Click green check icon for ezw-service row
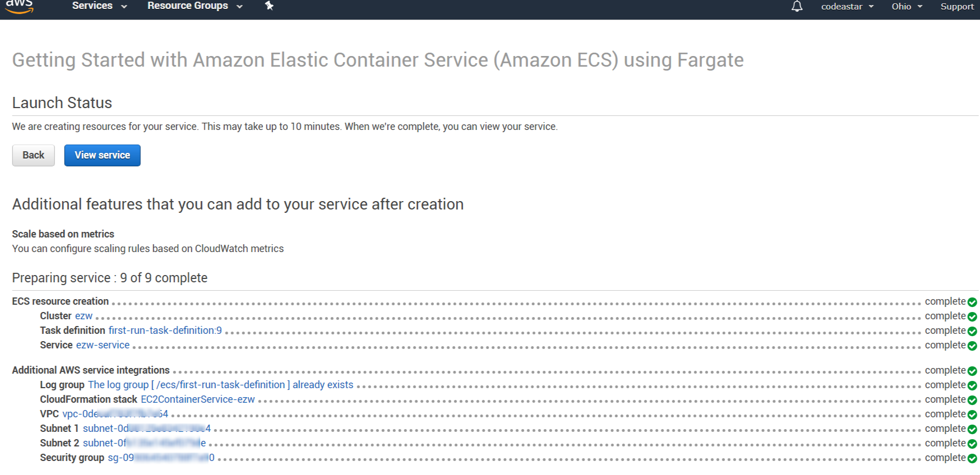The image size is (980, 475). 972,346
